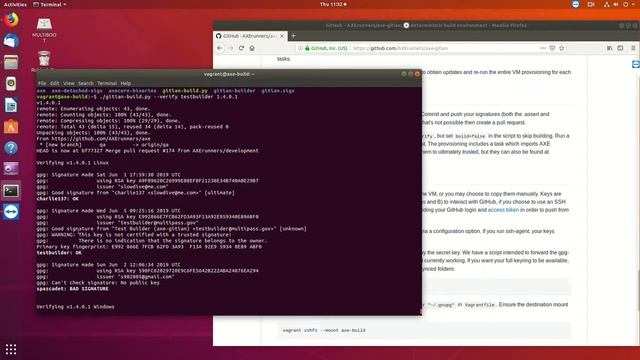
Task: Follow the 'access token' link on GitHub page
Action: 503,210
